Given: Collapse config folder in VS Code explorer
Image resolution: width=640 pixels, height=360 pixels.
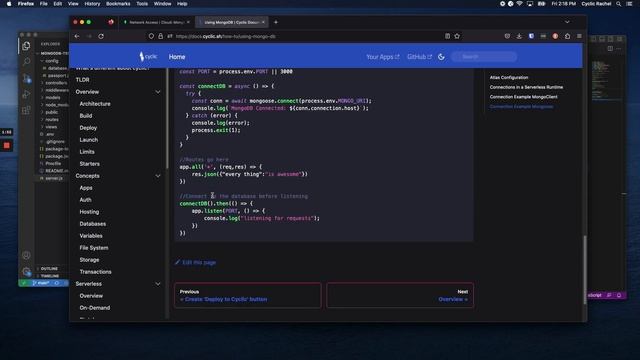Looking at the screenshot, I should pyautogui.click(x=51, y=61).
